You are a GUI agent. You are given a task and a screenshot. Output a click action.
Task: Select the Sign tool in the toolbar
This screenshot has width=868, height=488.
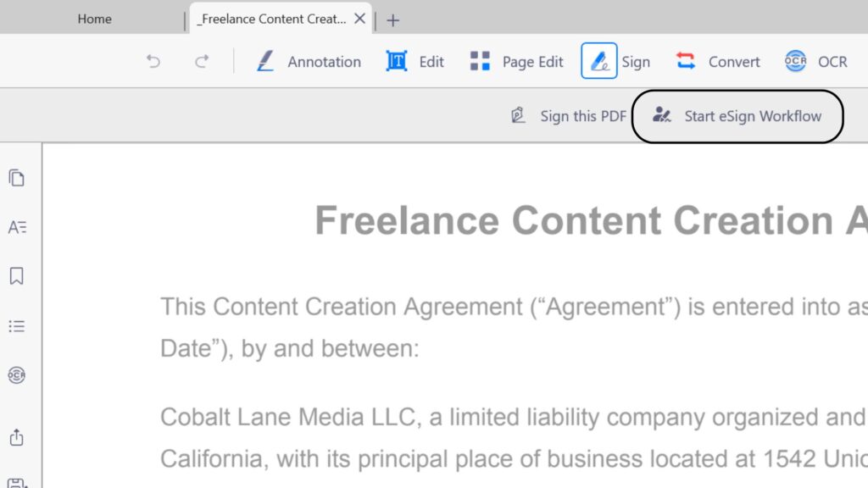pos(616,61)
